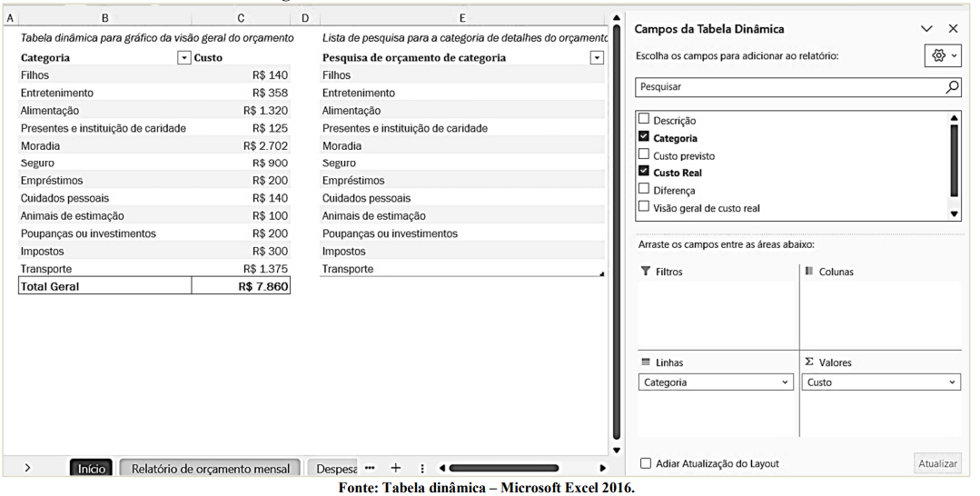980x496 pixels.
Task: Enable Adiar Atualização do Layout checkbox
Action: point(646,463)
